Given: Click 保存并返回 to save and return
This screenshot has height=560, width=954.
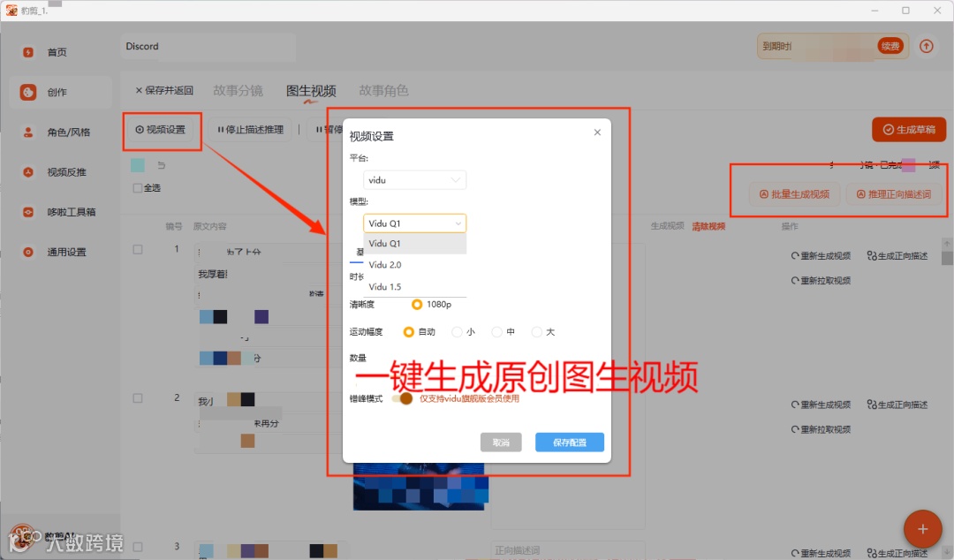Looking at the screenshot, I should tap(164, 90).
